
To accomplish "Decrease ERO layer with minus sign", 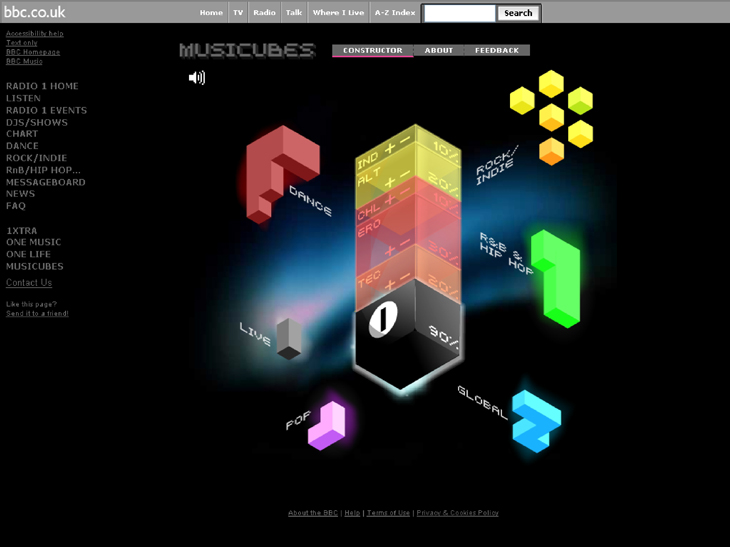I will point(405,242).
